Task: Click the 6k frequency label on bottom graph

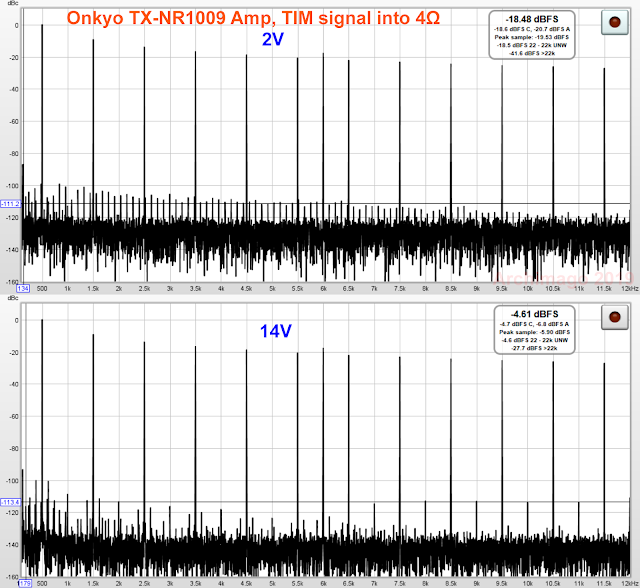Action: (x=323, y=584)
